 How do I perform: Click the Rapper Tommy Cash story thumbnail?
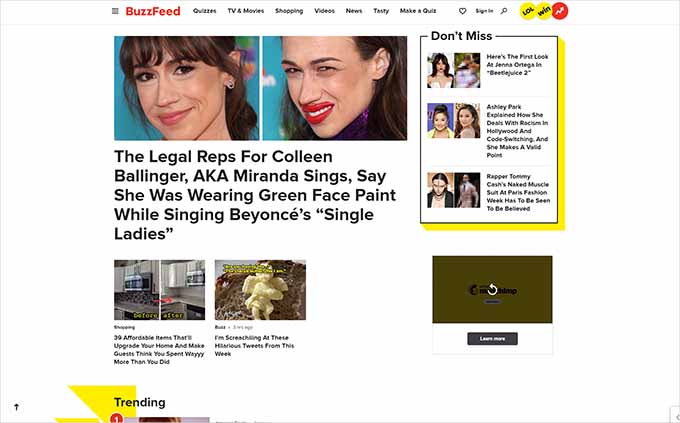click(x=454, y=190)
